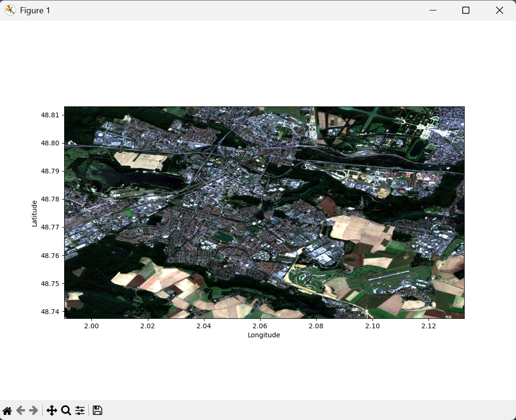Select the Latitude y-axis label
Viewport: 516px width, 420px height.
pos(34,213)
